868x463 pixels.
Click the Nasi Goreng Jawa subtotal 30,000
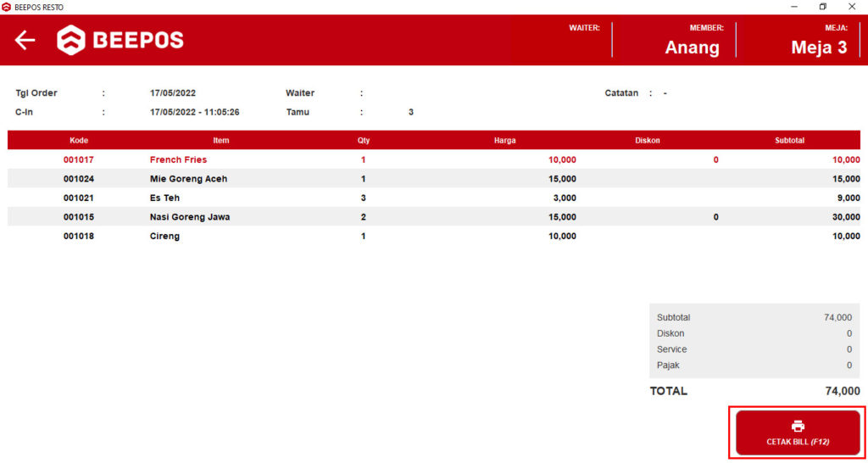pos(847,217)
